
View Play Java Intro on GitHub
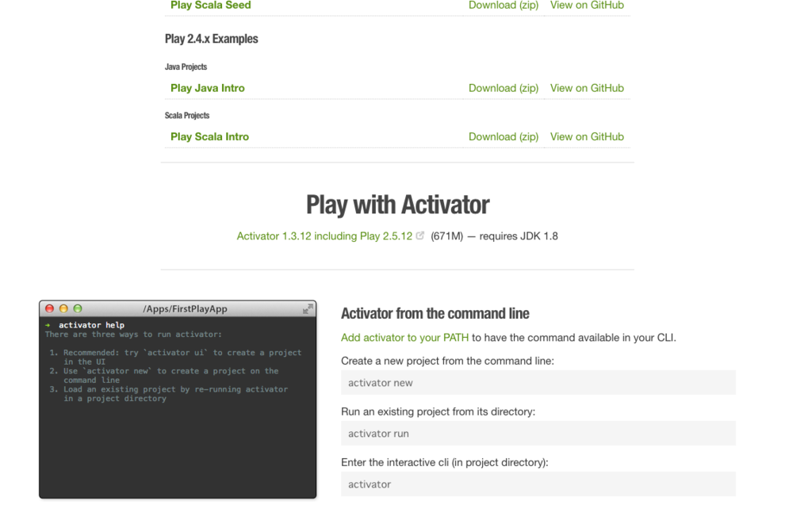[587, 88]
